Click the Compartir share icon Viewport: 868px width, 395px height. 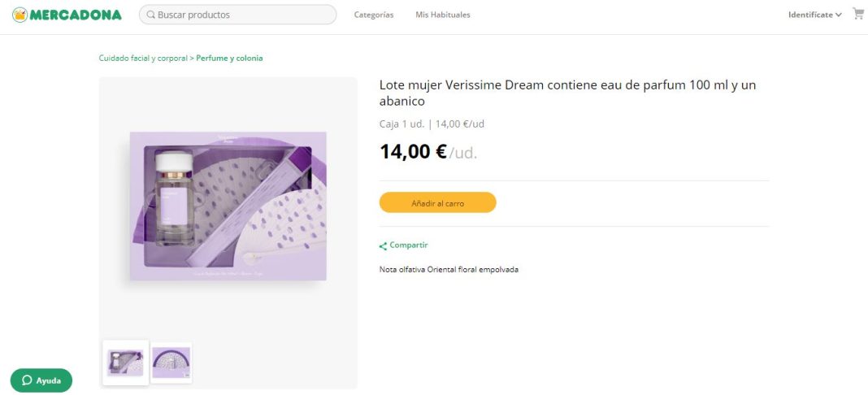383,245
